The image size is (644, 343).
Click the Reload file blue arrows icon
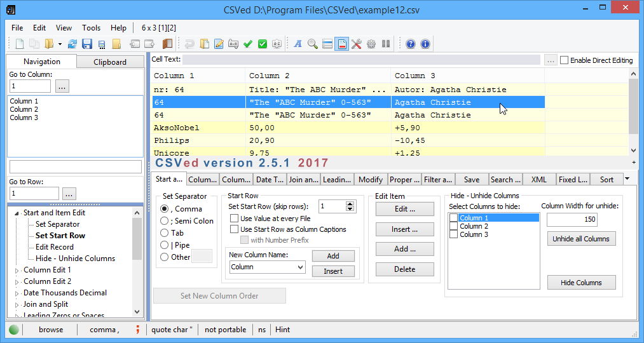pyautogui.click(x=72, y=44)
